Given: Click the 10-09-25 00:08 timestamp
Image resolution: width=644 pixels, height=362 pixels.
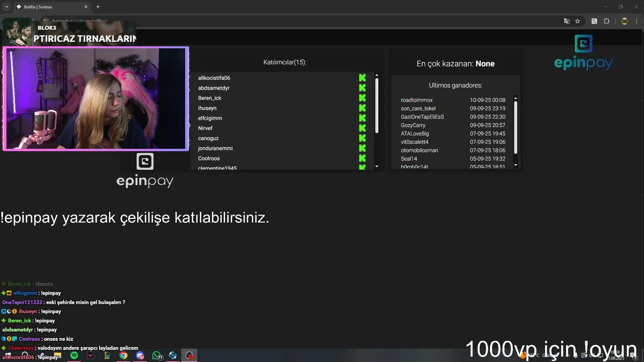Looking at the screenshot, I should (x=488, y=100).
